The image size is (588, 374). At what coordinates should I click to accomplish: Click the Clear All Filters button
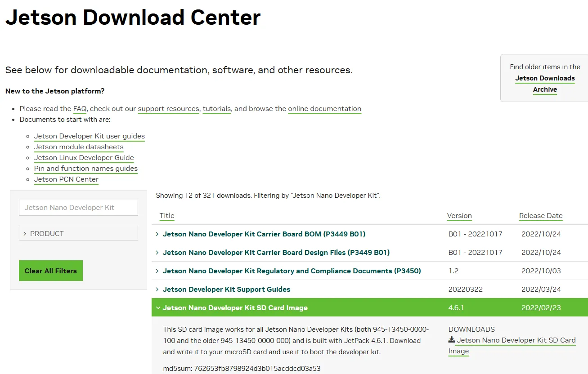click(x=51, y=271)
